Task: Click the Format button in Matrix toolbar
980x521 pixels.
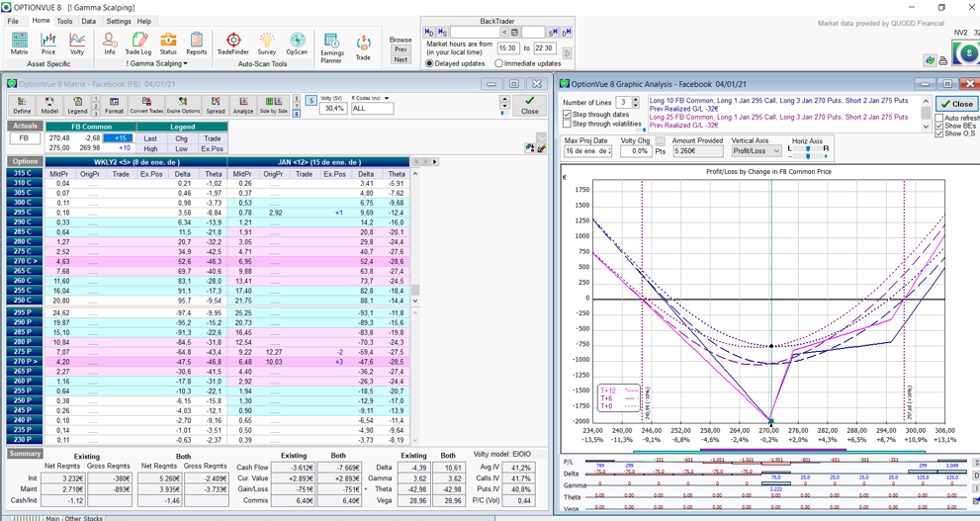Action: click(x=115, y=105)
